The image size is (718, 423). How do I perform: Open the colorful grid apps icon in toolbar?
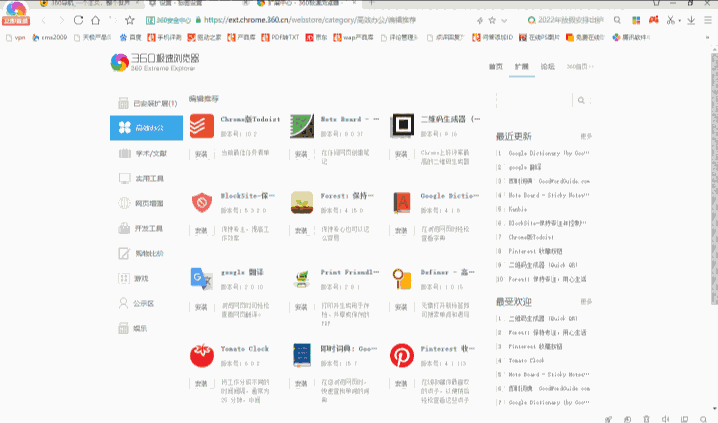pyautogui.click(x=636, y=20)
